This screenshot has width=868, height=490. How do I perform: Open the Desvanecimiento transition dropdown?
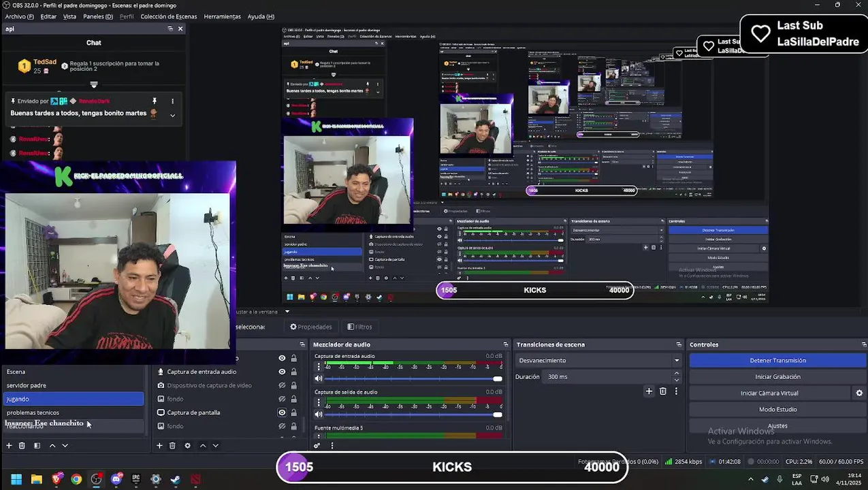pyautogui.click(x=598, y=361)
